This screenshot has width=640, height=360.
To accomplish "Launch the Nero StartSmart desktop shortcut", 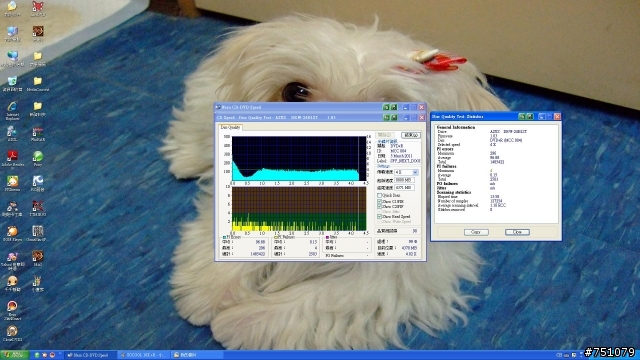I will (12, 310).
